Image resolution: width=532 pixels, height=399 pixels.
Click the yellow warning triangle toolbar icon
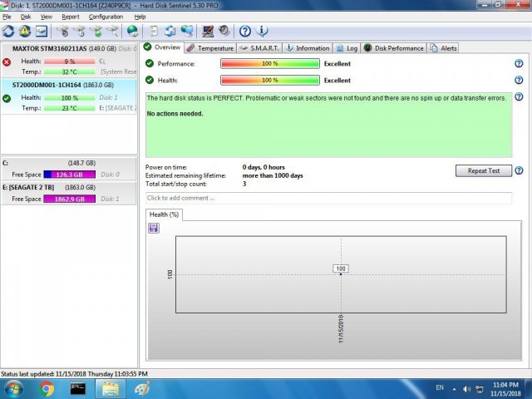click(x=25, y=32)
